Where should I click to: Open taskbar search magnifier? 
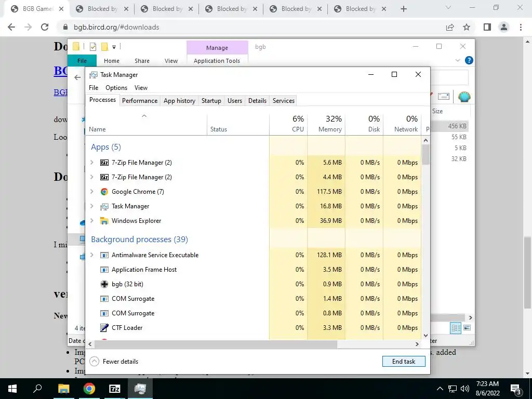[x=37, y=389]
